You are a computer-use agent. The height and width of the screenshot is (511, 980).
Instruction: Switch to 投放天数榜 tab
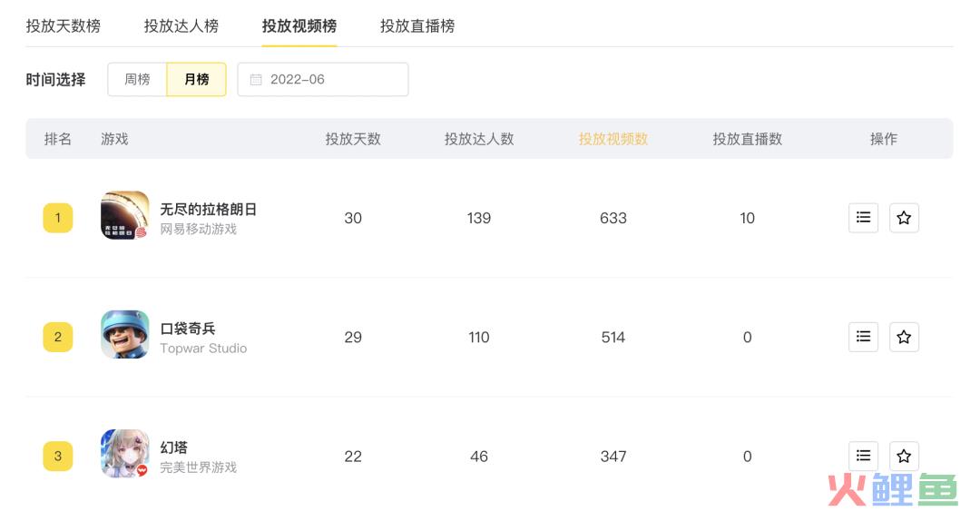[x=64, y=26]
